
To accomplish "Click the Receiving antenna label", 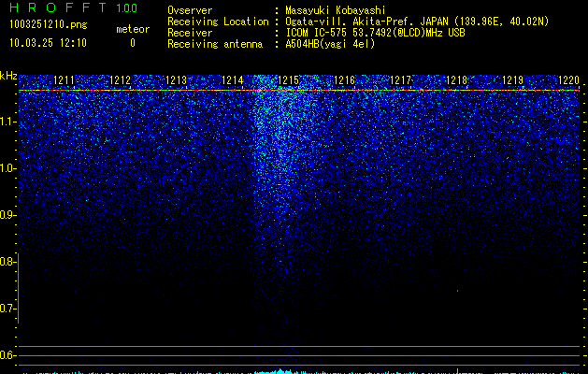I will (x=215, y=44).
